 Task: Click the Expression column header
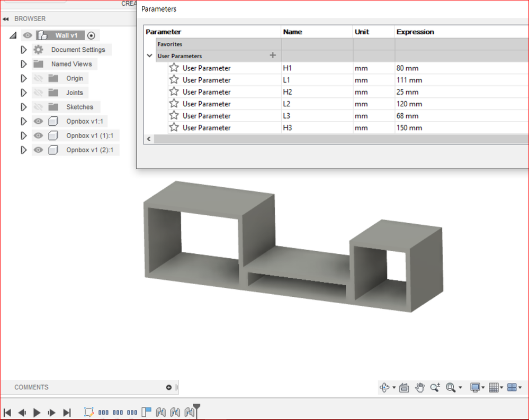point(415,32)
